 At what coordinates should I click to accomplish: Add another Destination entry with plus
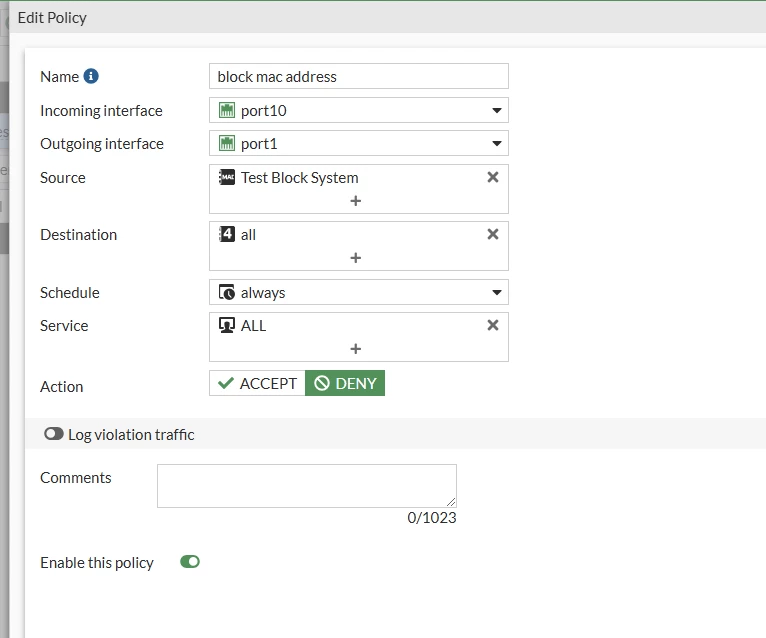[x=356, y=258]
